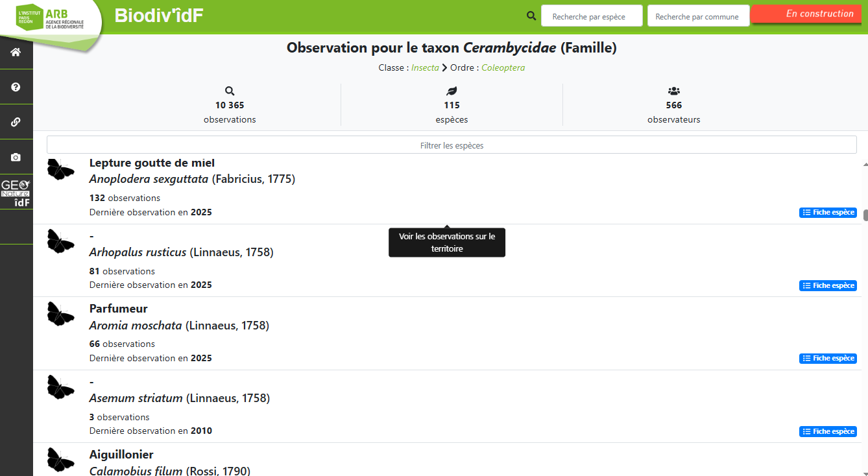Click the butterfly icon for Asemum striatum
The image size is (868, 476).
(61, 387)
